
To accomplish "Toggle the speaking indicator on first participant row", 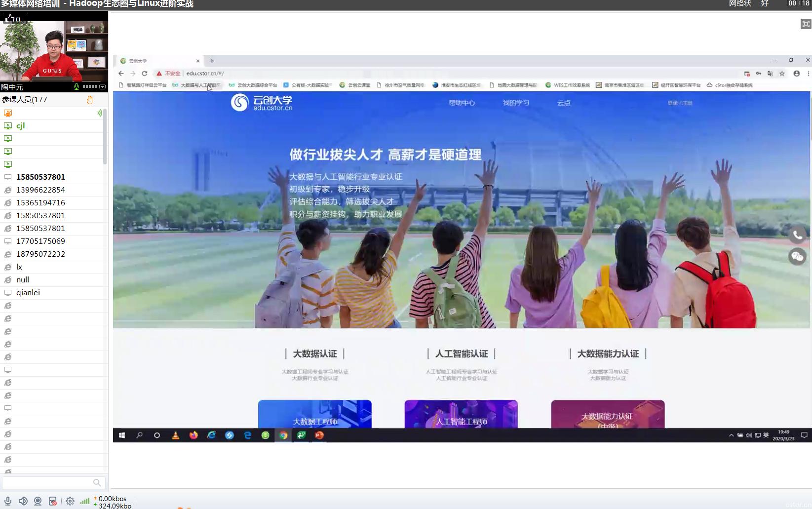I will (x=100, y=113).
